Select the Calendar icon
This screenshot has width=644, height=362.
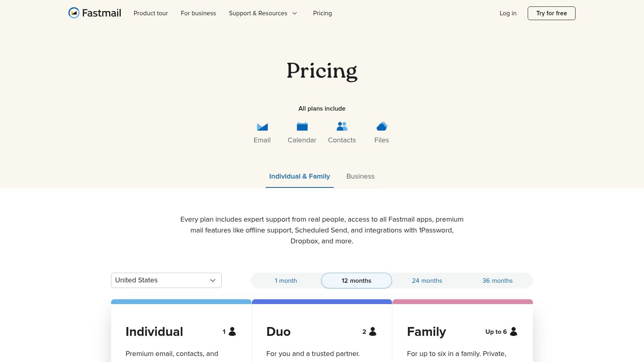point(302,126)
